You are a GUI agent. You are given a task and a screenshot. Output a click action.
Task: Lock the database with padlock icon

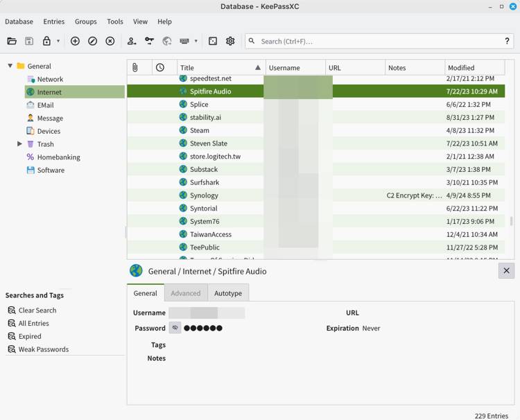(46, 41)
